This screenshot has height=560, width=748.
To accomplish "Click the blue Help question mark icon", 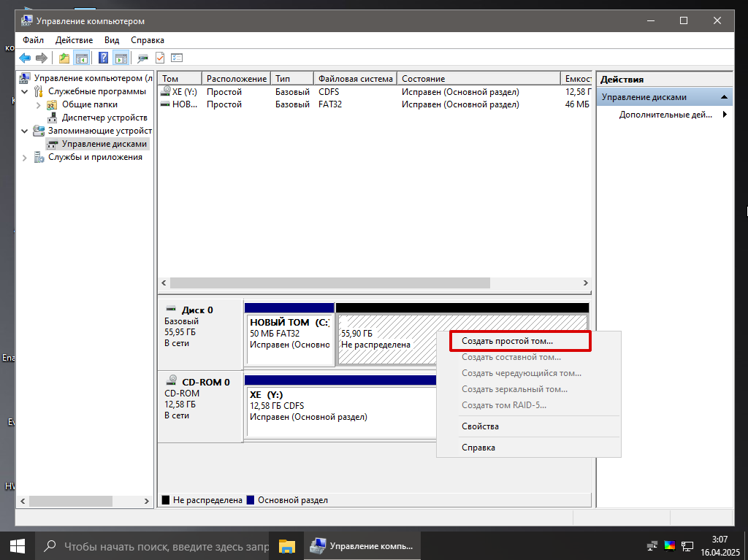I will point(104,58).
